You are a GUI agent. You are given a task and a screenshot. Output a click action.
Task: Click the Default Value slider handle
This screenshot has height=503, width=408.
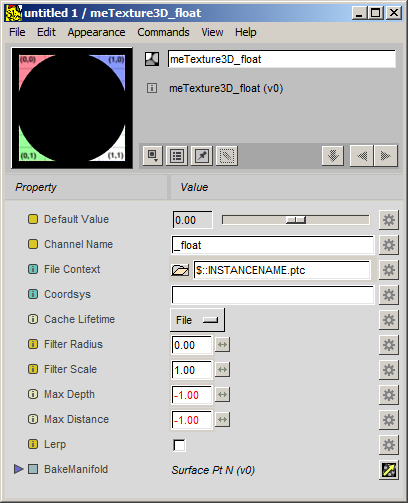pos(296,220)
